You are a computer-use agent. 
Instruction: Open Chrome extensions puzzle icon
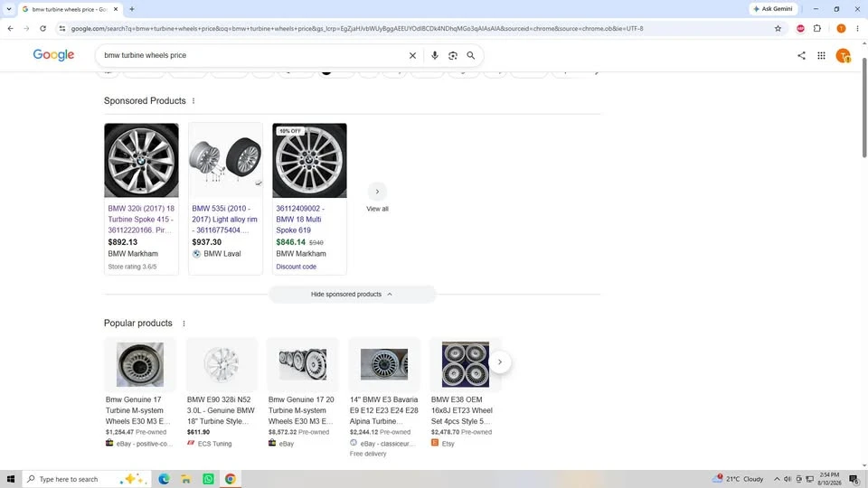coord(817,28)
